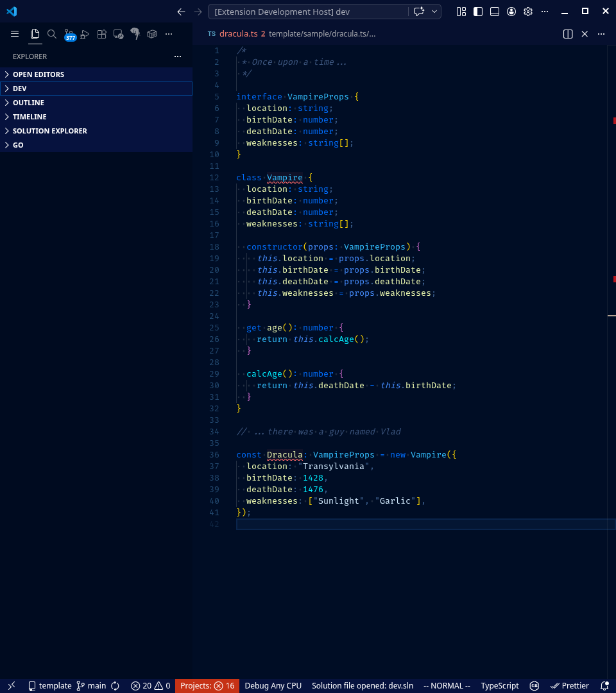616x693 pixels.
Task: Open the hamburger application menu
Action: click(x=15, y=34)
